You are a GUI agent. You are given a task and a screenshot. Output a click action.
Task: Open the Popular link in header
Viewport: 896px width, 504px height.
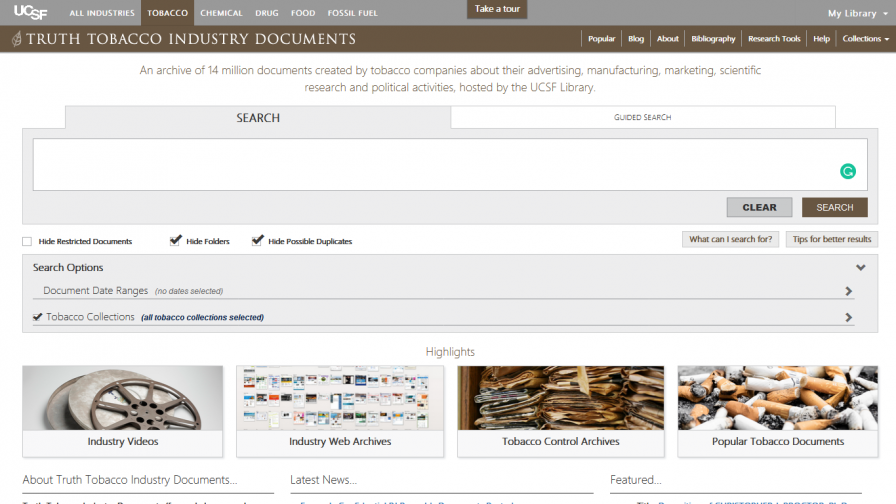tap(601, 39)
